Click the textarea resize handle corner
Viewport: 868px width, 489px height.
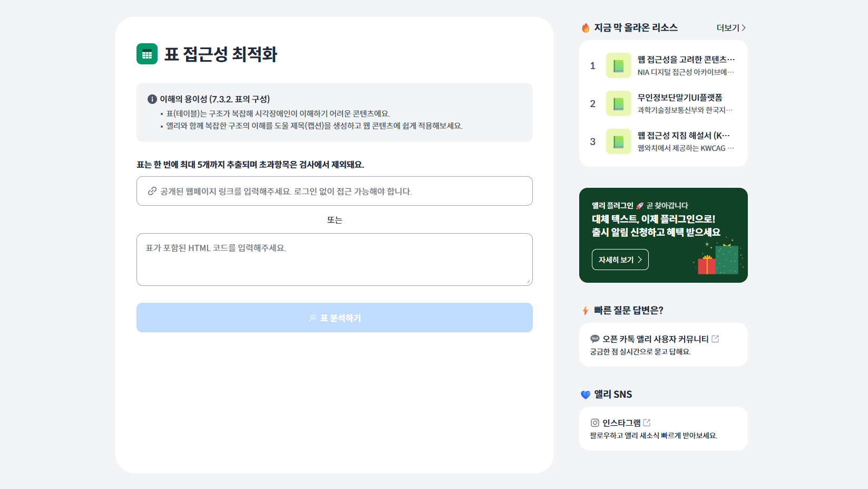click(528, 282)
